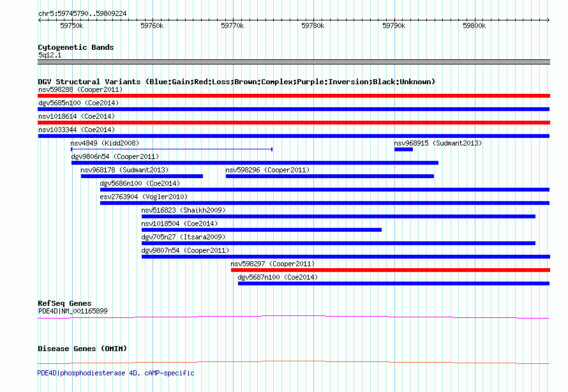Click the dgv9806n54 (Cooper2011) text label
Image resolution: width=568 pixels, height=392 pixels.
coord(115,156)
